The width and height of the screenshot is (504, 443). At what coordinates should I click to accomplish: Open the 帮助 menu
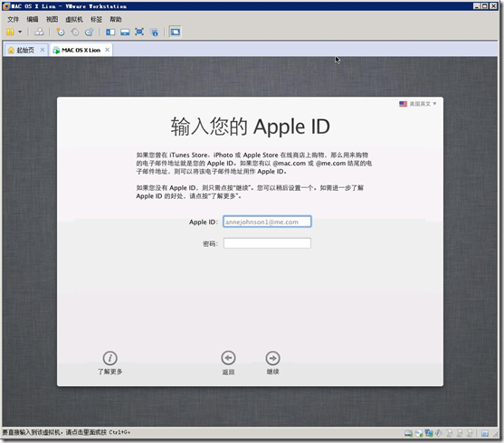click(116, 19)
